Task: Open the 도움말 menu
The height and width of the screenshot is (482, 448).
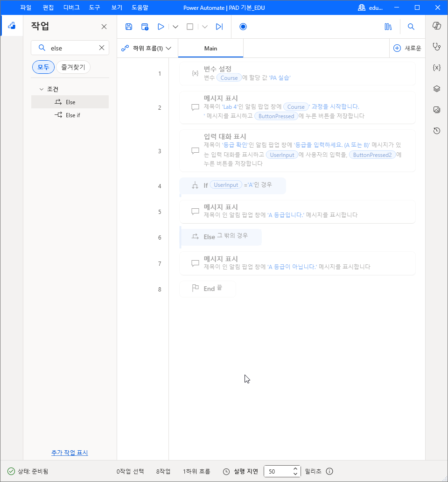Action: click(140, 7)
